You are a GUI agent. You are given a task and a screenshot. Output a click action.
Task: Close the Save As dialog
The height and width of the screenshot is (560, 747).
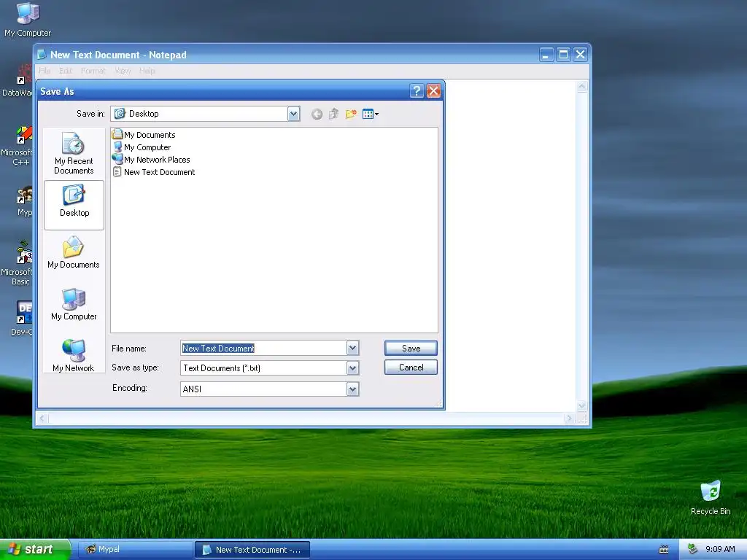(x=433, y=91)
